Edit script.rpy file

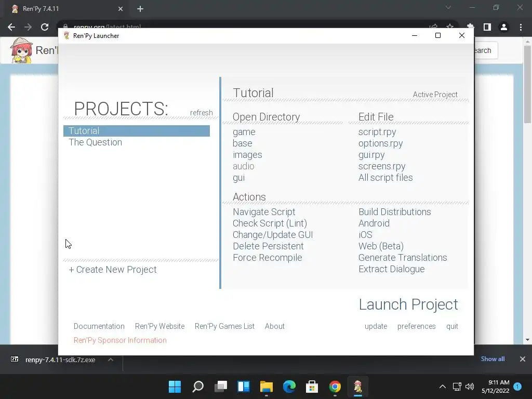(377, 132)
